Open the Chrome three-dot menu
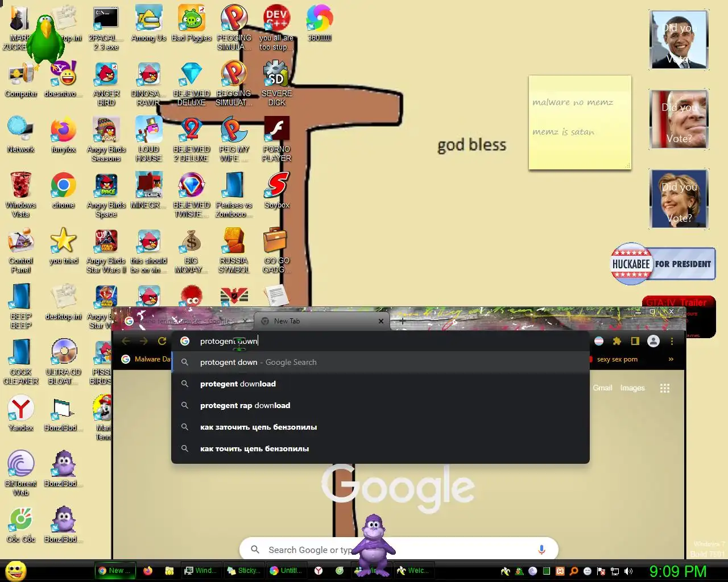 (x=672, y=341)
